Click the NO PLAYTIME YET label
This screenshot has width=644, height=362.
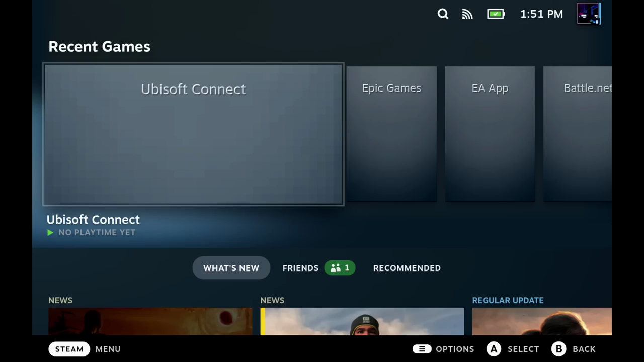[x=97, y=232]
